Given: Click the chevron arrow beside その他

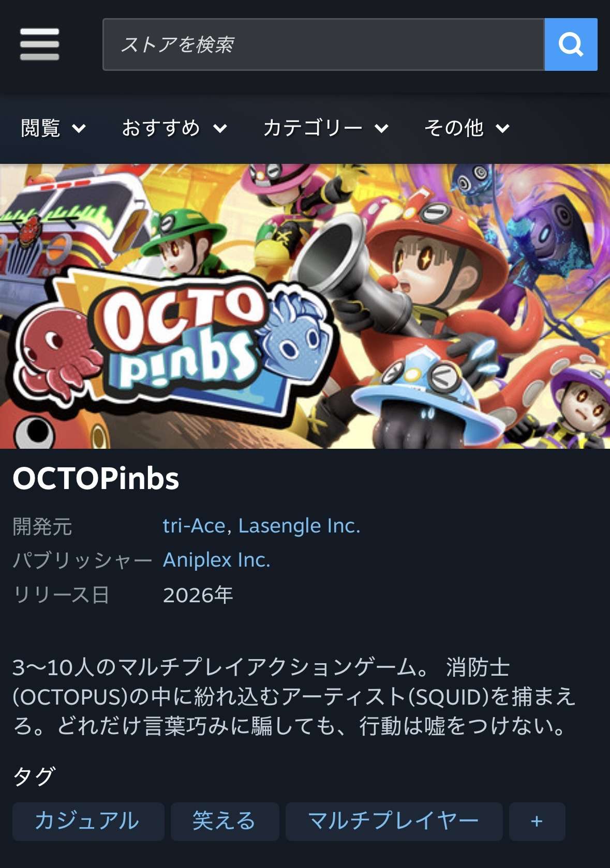Looking at the screenshot, I should [502, 128].
